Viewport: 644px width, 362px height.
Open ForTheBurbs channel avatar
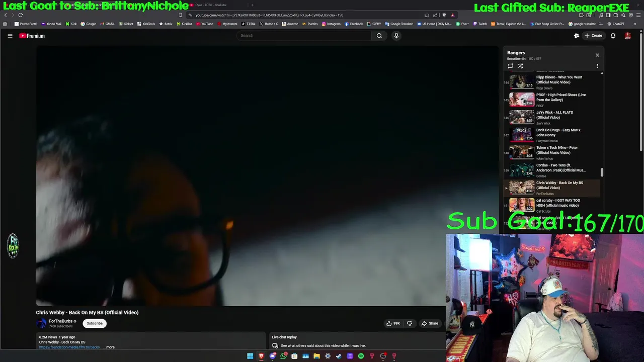(x=41, y=323)
